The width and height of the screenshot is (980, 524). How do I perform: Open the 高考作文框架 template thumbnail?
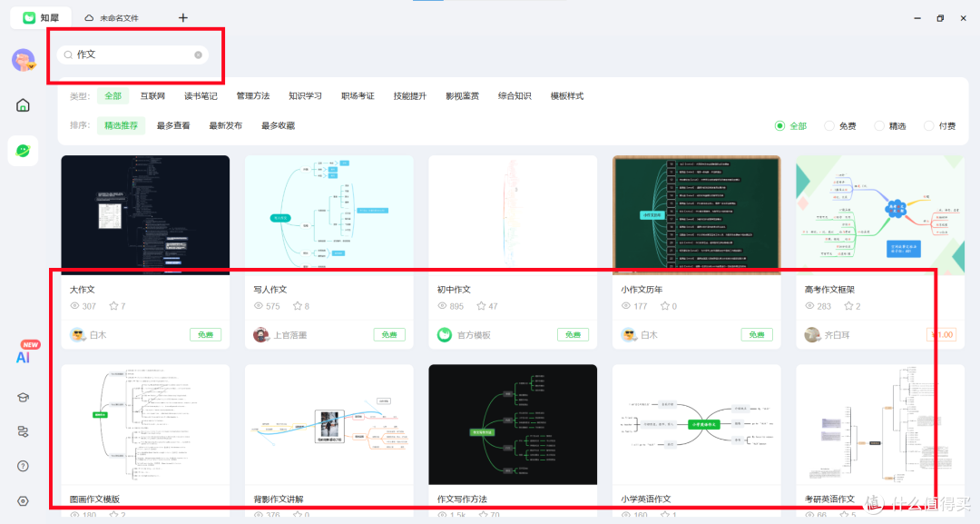880,215
